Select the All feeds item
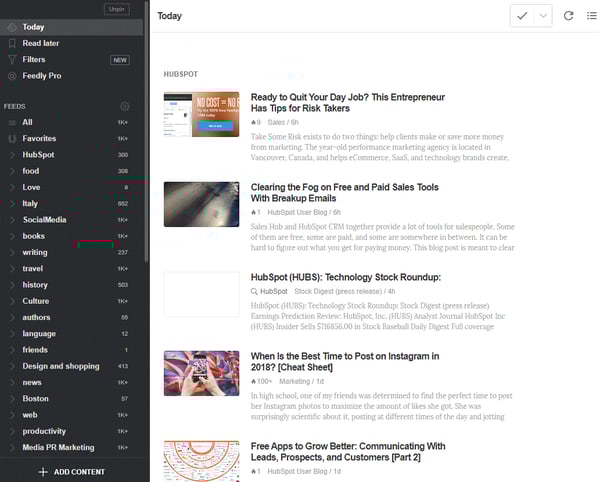Viewport: 600px width, 482px height. [27, 122]
